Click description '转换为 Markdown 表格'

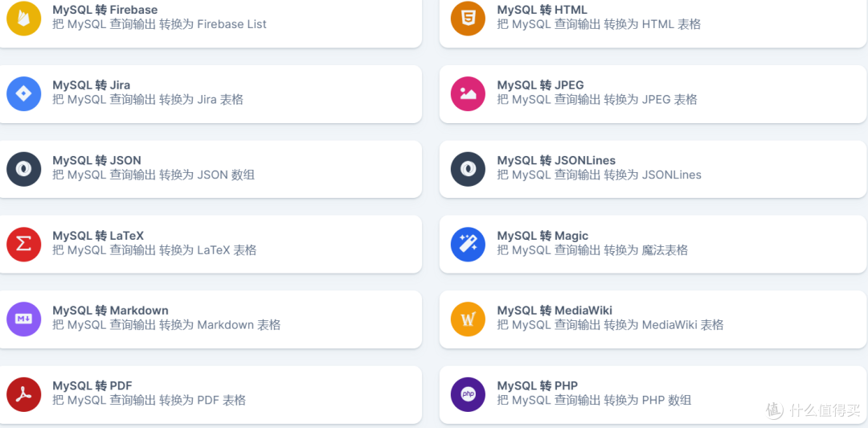pyautogui.click(x=219, y=326)
